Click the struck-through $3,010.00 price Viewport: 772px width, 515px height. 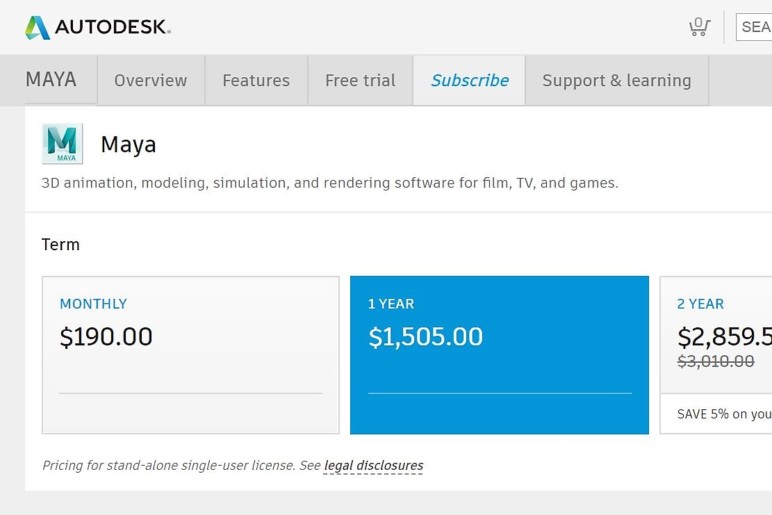point(715,362)
